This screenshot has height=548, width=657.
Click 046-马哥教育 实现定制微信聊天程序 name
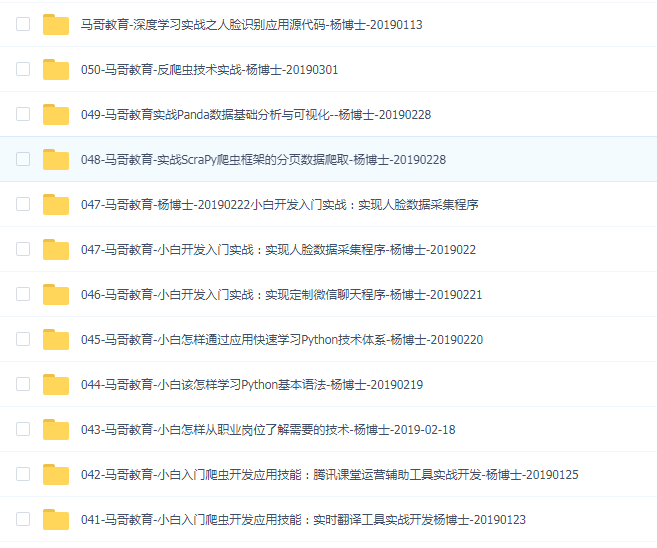pos(281,295)
